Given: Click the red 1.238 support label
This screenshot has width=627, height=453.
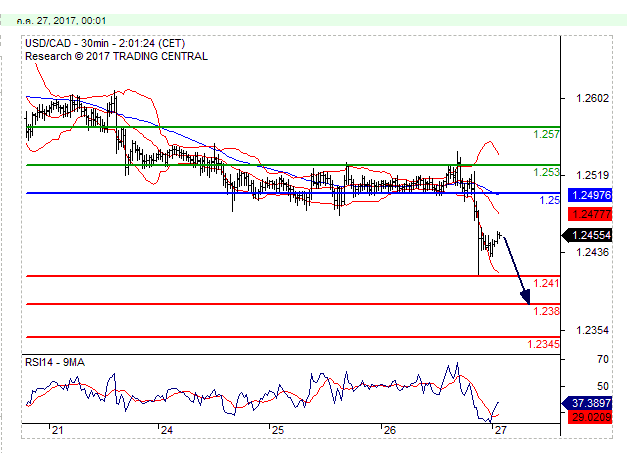Looking at the screenshot, I should click(x=546, y=311).
